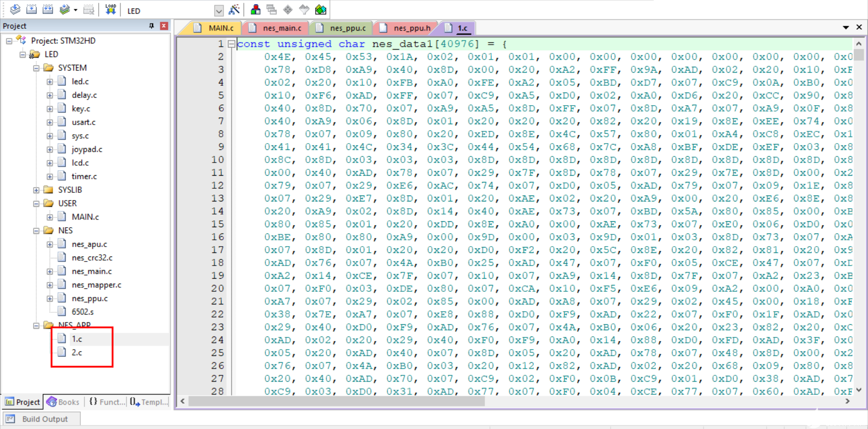
Task: Collapse code fold at line 1
Action: point(231,44)
